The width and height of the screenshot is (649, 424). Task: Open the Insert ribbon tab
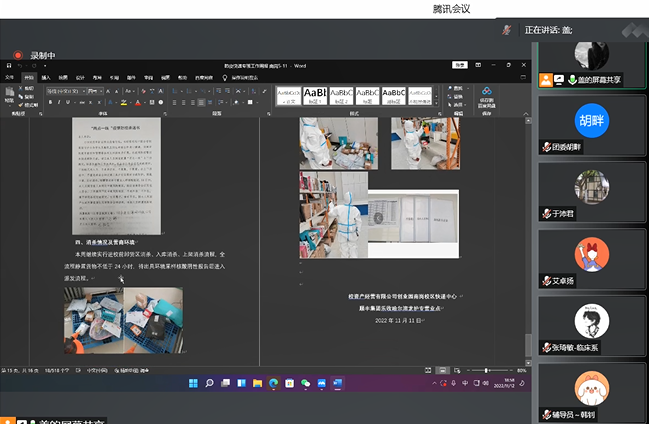46,76
